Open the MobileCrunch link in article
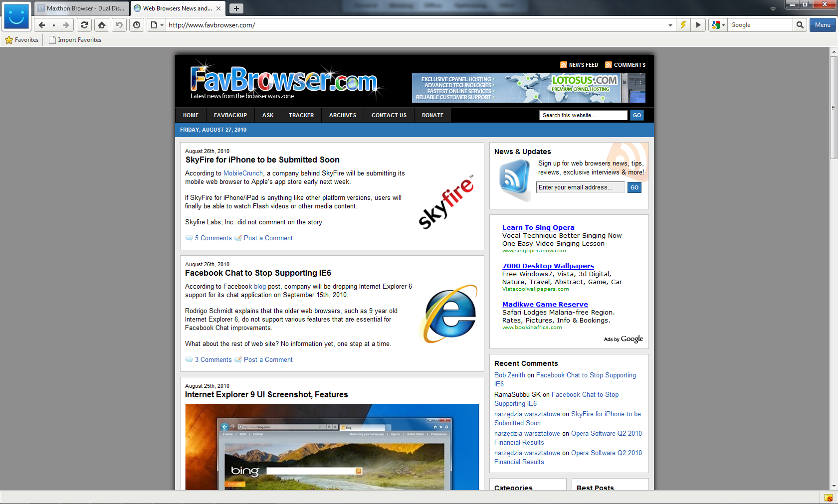 point(243,173)
